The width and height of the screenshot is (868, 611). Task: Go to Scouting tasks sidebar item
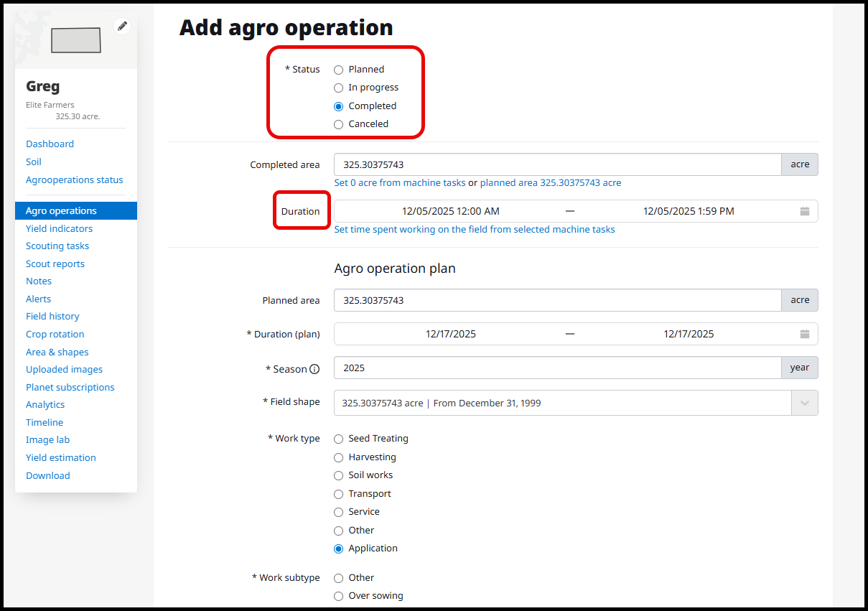click(x=57, y=246)
